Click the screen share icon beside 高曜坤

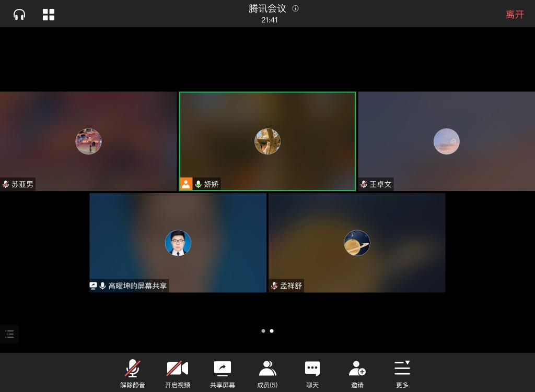[93, 286]
